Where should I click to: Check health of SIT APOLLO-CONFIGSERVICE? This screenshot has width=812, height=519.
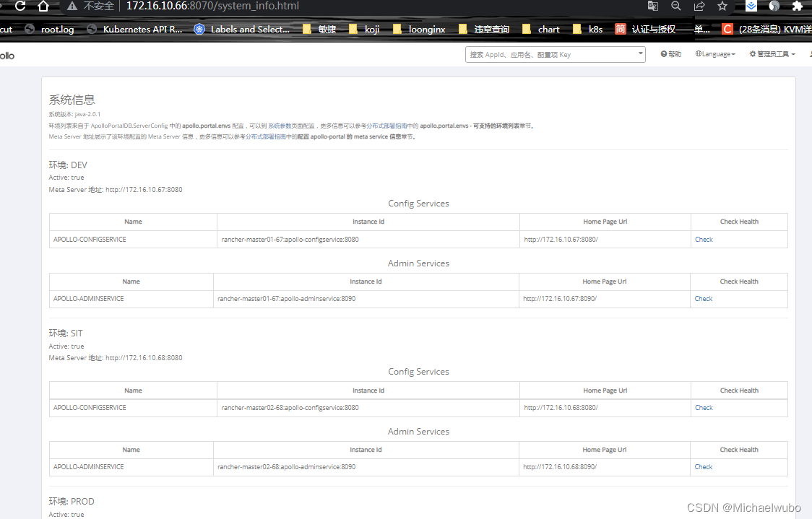(704, 408)
